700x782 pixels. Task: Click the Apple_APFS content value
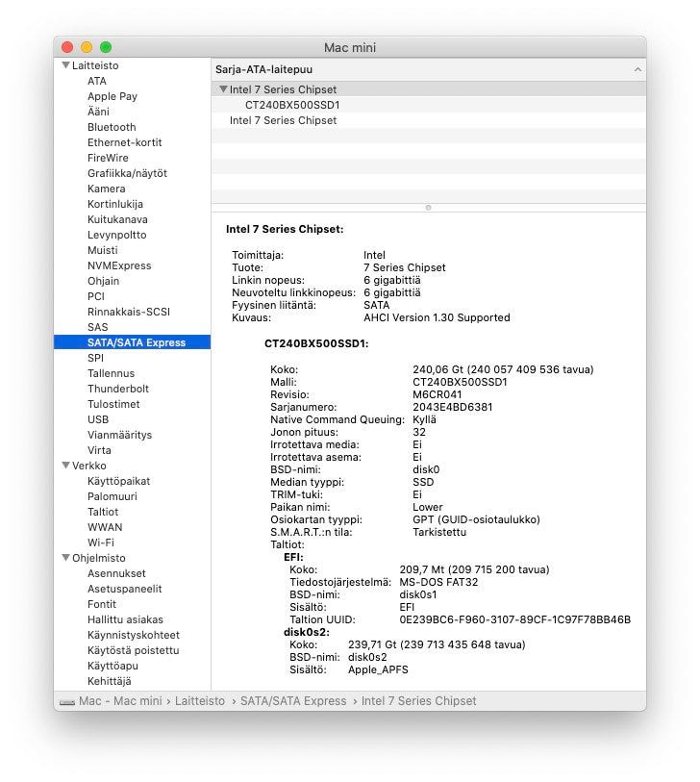click(378, 669)
